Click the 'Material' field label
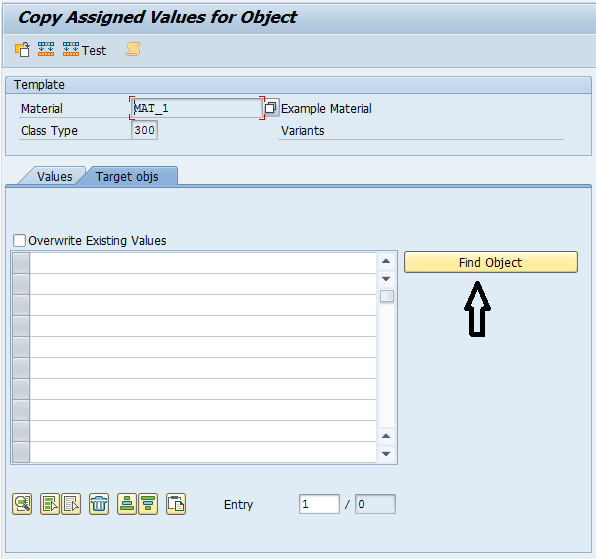The width and height of the screenshot is (596, 559). coord(41,109)
